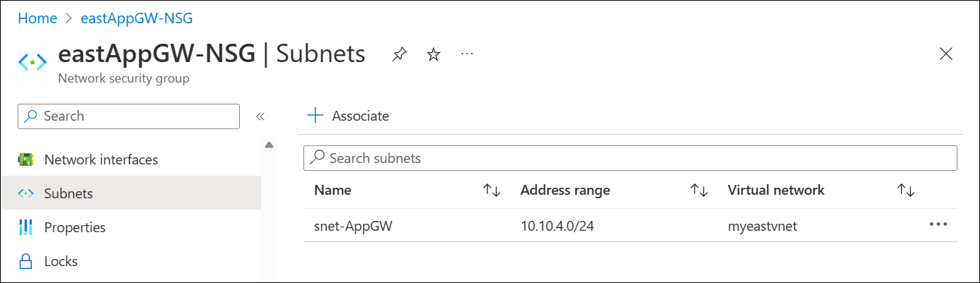Click the plus icon beside Associate
The width and height of the screenshot is (980, 283).
(x=315, y=116)
